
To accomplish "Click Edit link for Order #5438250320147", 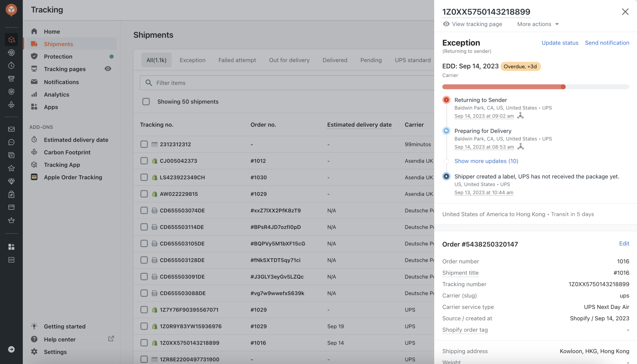I will click(x=624, y=244).
